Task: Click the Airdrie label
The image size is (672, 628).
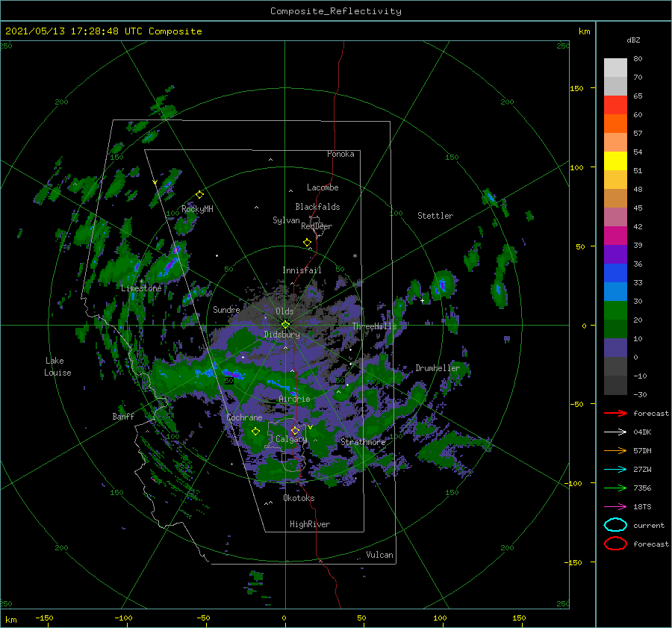Action: 294,399
